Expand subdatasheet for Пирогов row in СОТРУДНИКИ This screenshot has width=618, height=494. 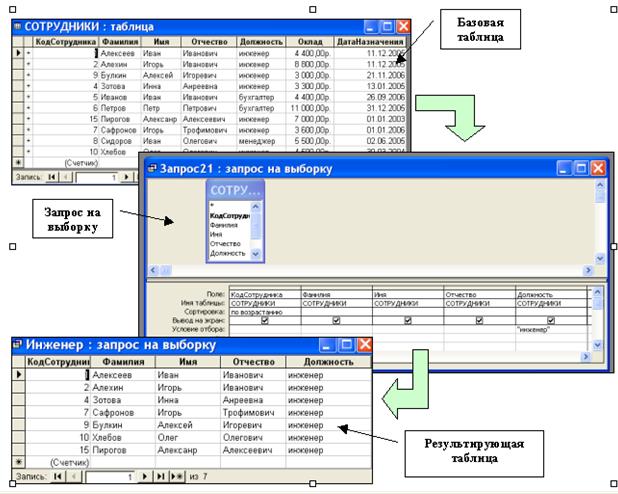pyautogui.click(x=28, y=119)
